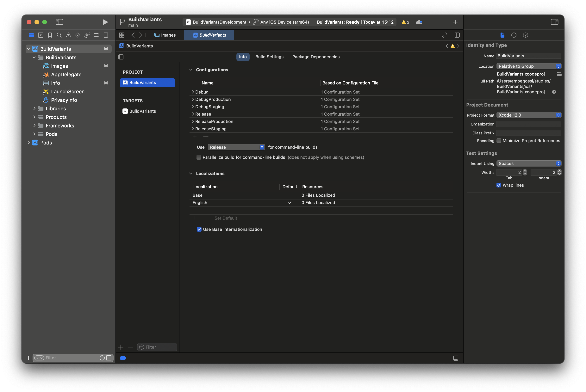
Task: Open the Issue navigator warning icon
Action: 69,35
